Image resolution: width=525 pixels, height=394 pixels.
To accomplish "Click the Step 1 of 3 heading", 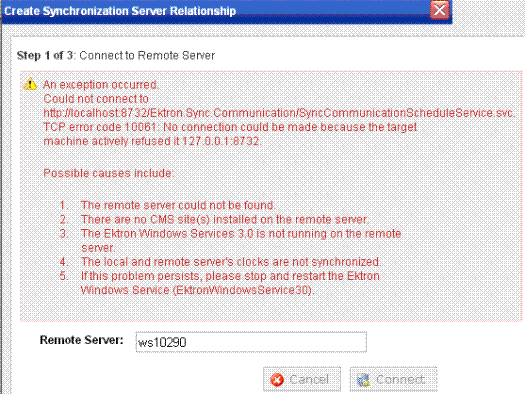I will click(116, 55).
